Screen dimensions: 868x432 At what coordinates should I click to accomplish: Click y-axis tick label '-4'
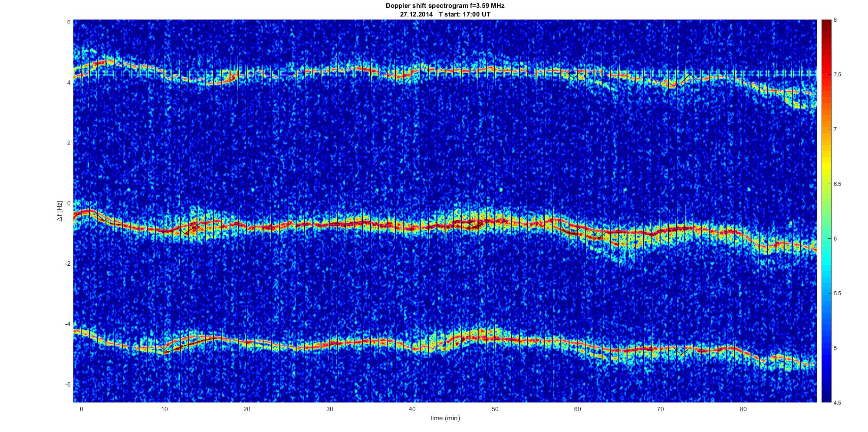pyautogui.click(x=68, y=324)
